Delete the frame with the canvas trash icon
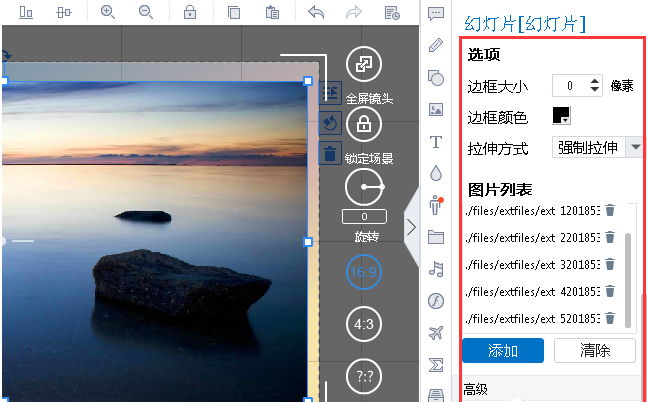Screen dimensions: 647x402 pyautogui.click(x=330, y=153)
